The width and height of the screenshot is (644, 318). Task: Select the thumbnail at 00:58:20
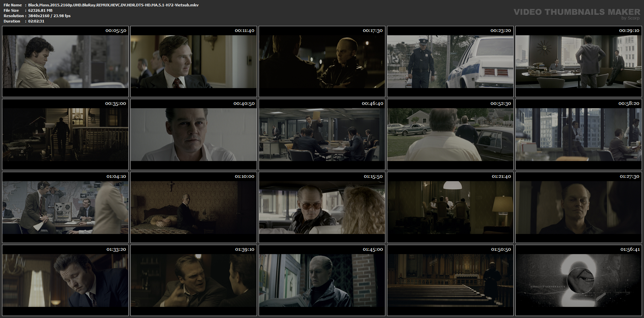click(578, 134)
